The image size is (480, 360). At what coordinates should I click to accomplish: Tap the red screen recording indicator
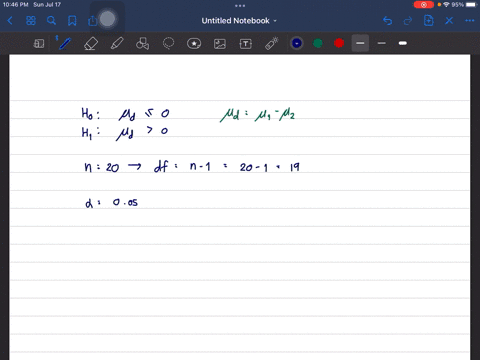pyautogui.click(x=424, y=5)
